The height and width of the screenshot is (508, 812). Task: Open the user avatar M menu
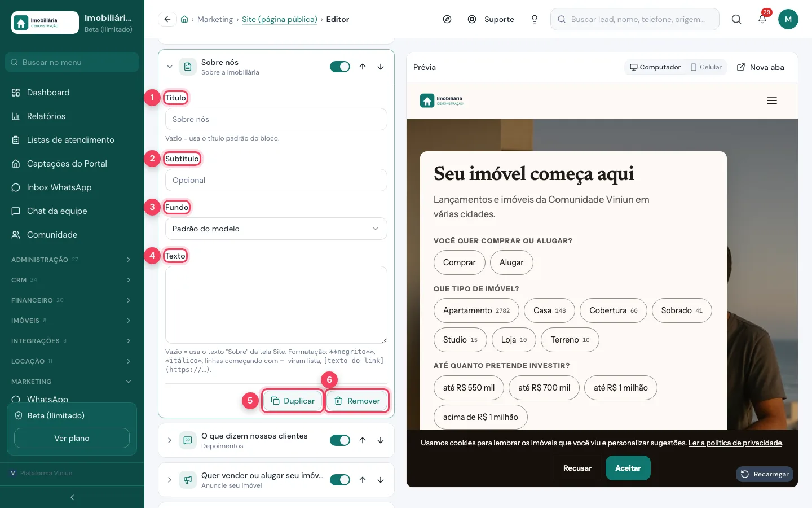click(x=788, y=19)
